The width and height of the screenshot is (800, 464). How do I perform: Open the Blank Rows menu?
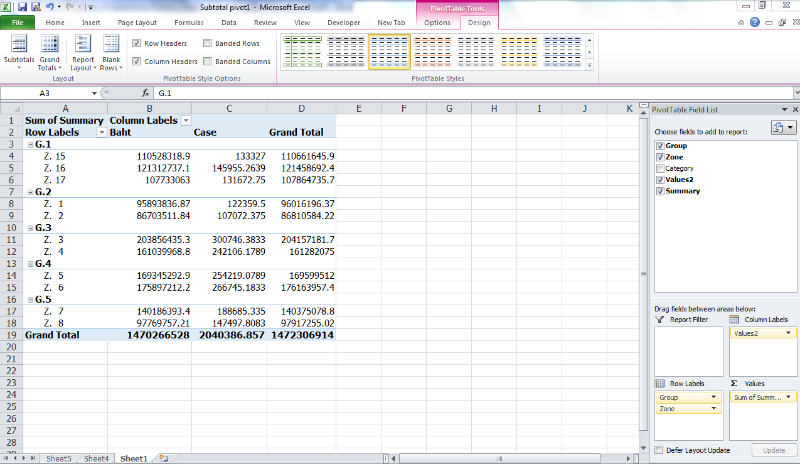tap(110, 50)
